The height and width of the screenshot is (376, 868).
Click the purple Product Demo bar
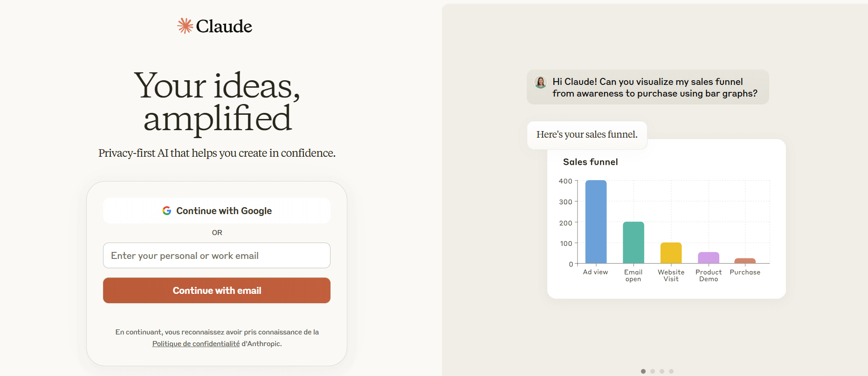pos(709,258)
